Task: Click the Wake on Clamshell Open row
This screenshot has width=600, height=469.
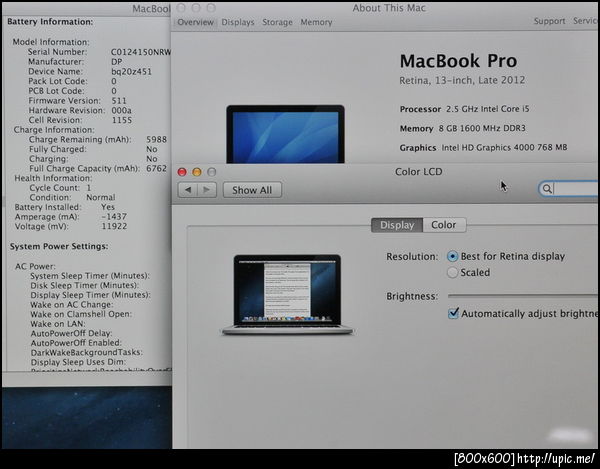Action: tap(81, 314)
